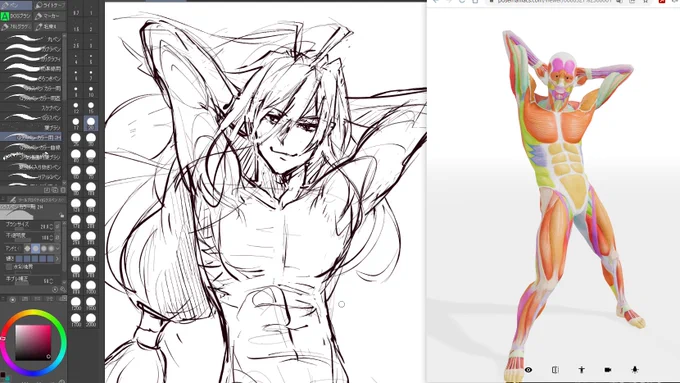Select the dark main color swatch
The image size is (680, 383).
3,374
